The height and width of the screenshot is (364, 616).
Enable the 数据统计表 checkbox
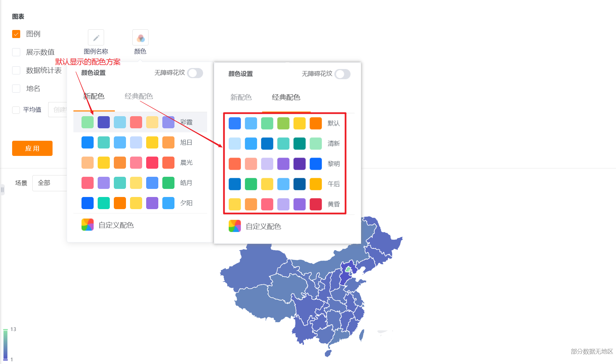pos(16,70)
